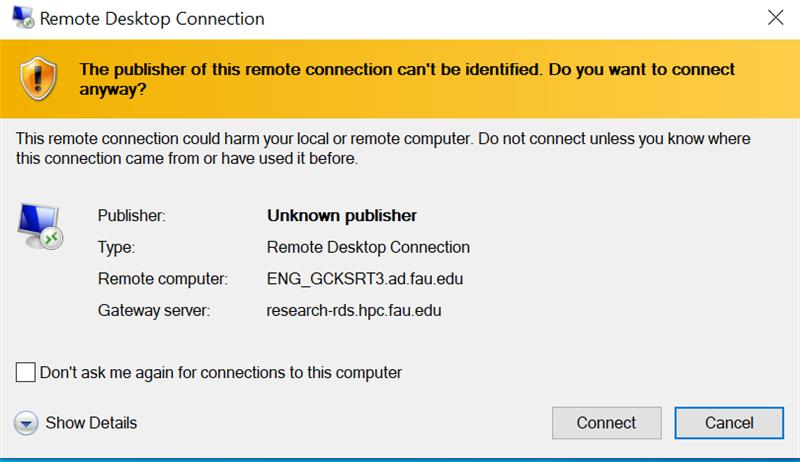Click the Remote Desktop icon in title bar
The height and width of the screenshot is (462, 800).
[17, 17]
